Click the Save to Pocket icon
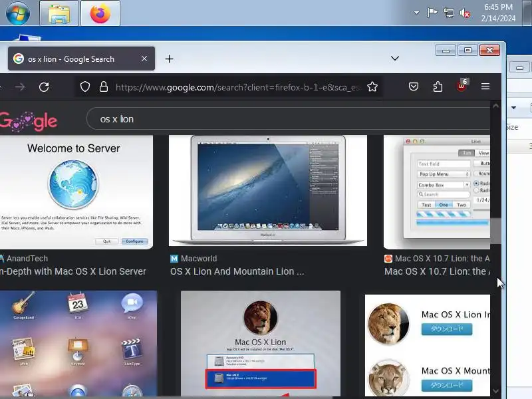Screen dimensions: 532x399 point(413,87)
